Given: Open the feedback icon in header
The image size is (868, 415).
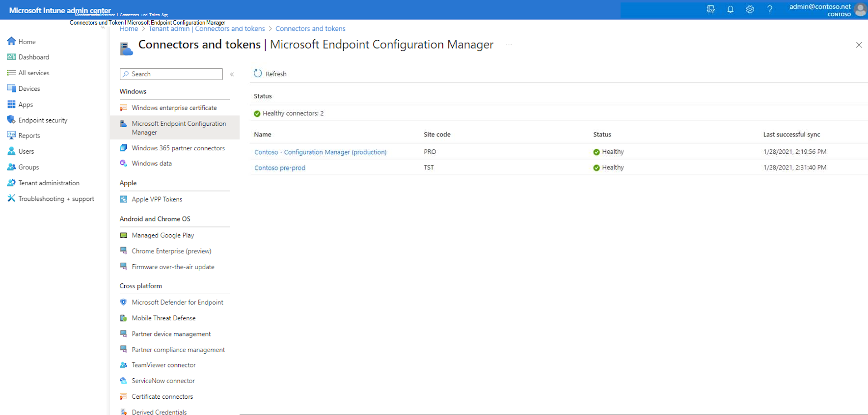Looking at the screenshot, I should click(710, 9).
